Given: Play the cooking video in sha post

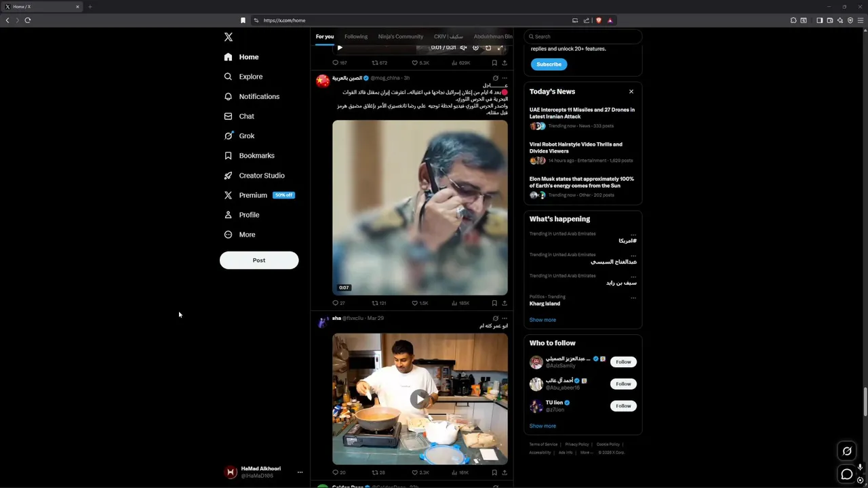Looking at the screenshot, I should (420, 399).
